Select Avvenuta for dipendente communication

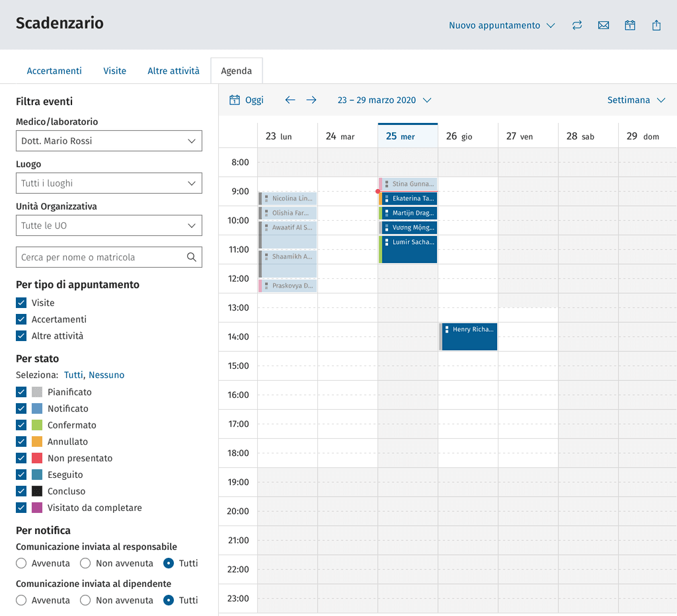click(x=21, y=600)
